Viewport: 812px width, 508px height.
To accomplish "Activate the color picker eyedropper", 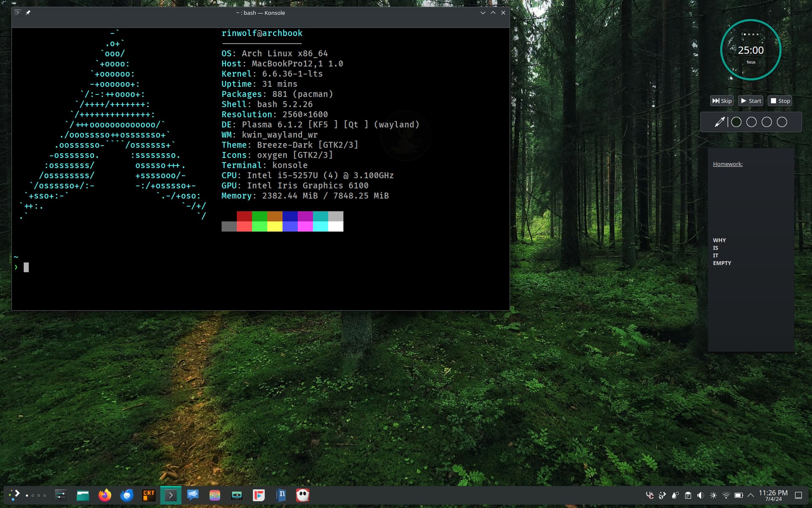I will [x=719, y=122].
